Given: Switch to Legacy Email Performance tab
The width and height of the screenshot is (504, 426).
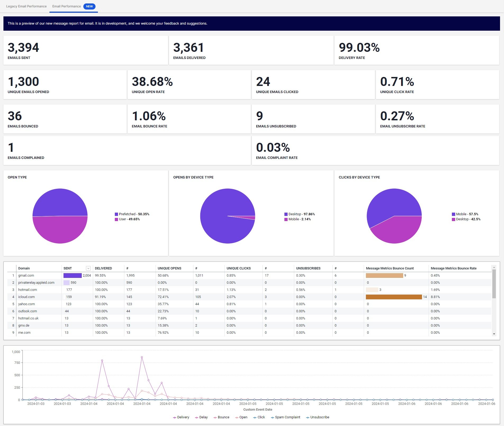Looking at the screenshot, I should tap(26, 6).
